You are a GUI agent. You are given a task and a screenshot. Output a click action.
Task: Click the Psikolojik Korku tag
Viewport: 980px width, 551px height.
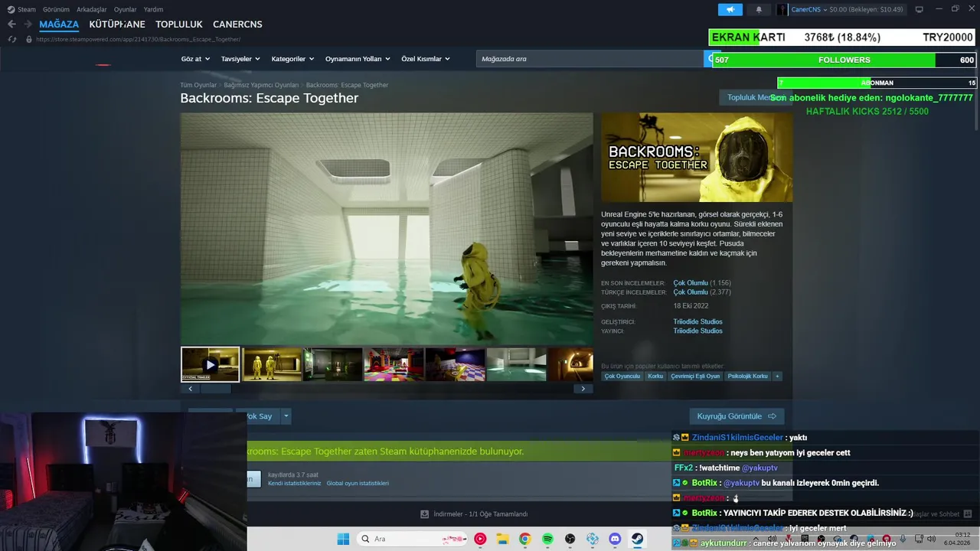747,377
